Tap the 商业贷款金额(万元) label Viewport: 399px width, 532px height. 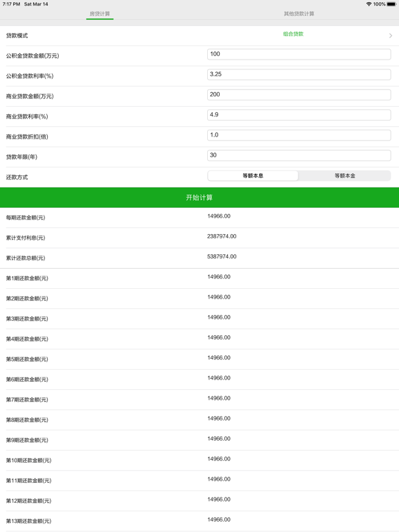click(x=30, y=96)
